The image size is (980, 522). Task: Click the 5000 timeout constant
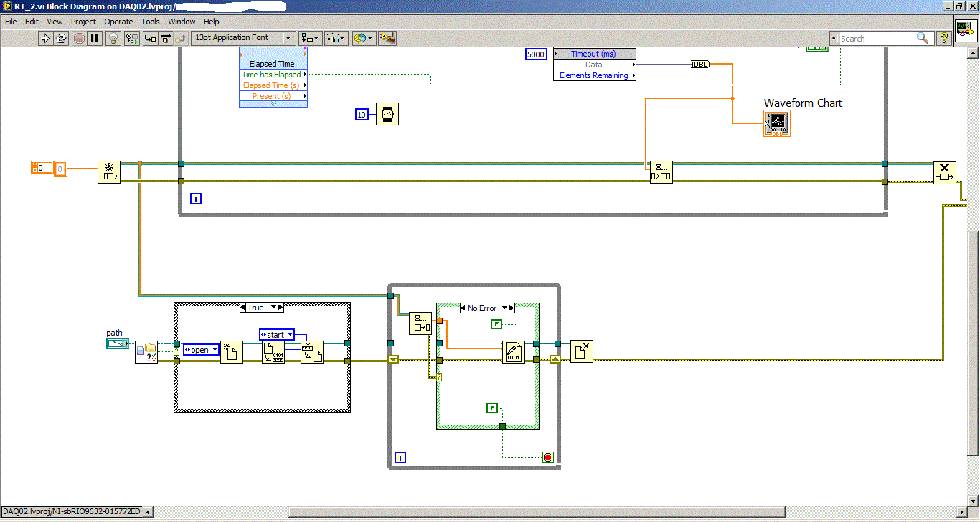click(x=537, y=54)
